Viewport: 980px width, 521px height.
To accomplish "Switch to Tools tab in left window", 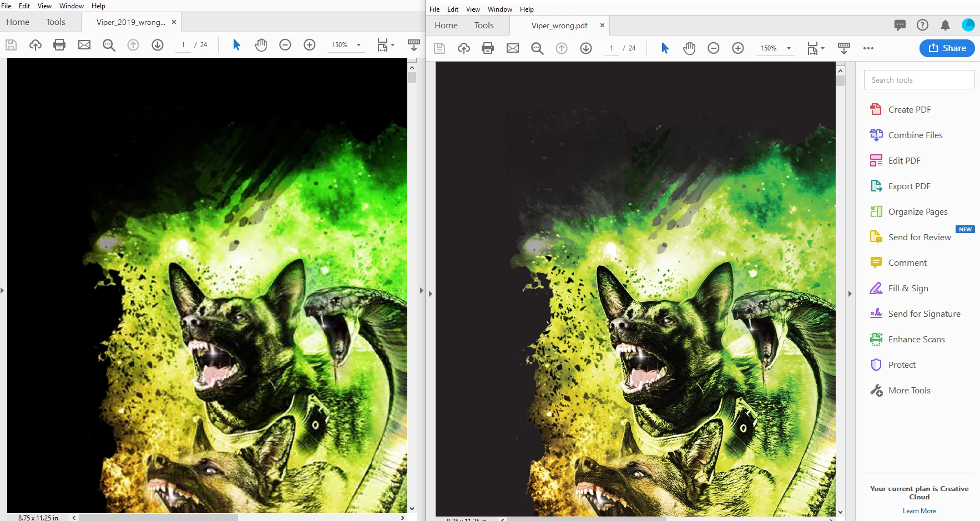I will coord(55,22).
